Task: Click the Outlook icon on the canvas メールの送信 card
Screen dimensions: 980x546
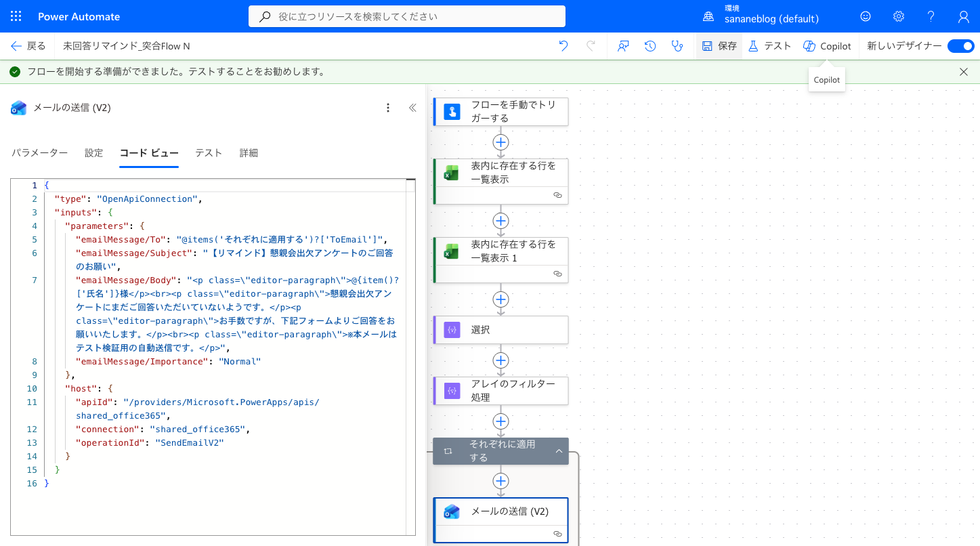Action: 452,511
